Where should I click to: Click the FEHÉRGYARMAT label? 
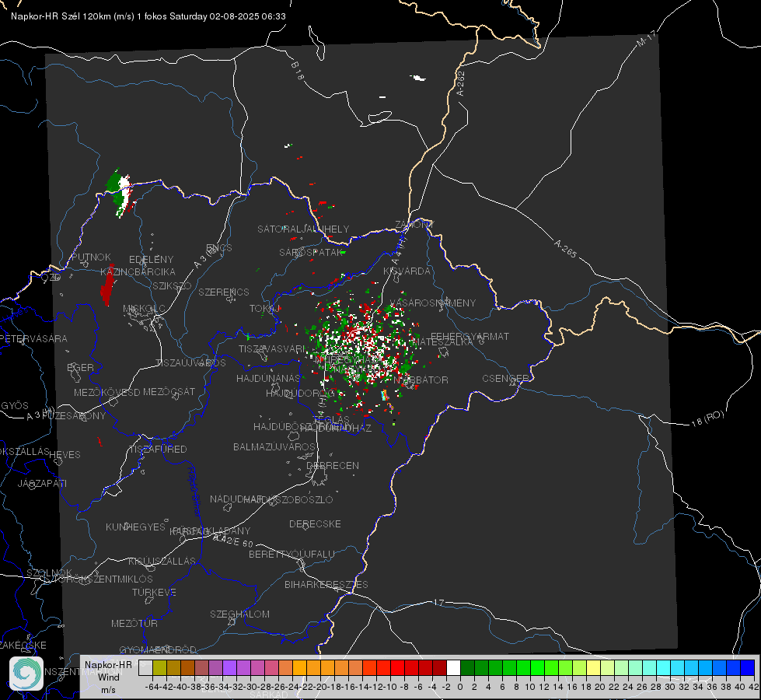click(x=470, y=336)
